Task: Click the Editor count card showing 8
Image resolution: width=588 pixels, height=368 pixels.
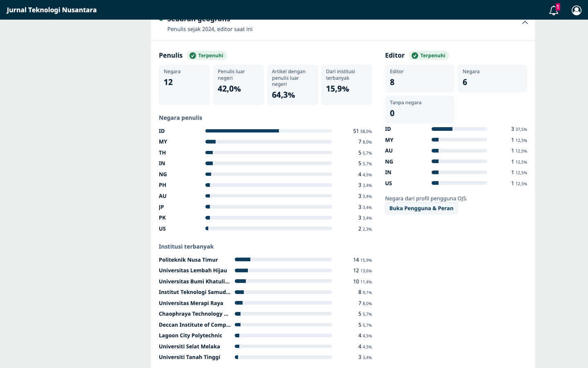Action: 420,79
